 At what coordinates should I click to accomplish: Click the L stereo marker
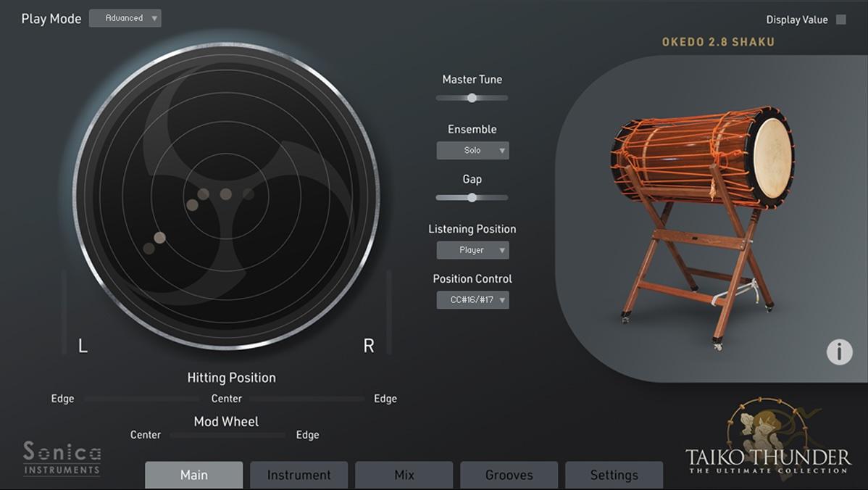point(83,346)
